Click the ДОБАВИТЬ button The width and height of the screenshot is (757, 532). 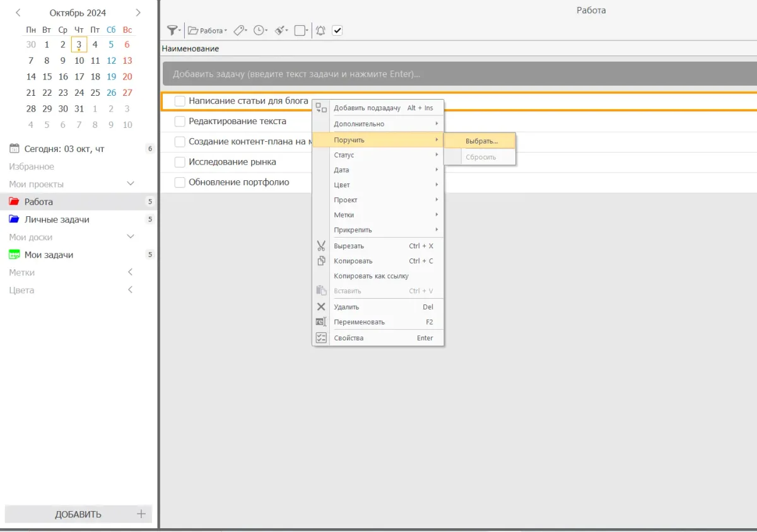point(78,514)
